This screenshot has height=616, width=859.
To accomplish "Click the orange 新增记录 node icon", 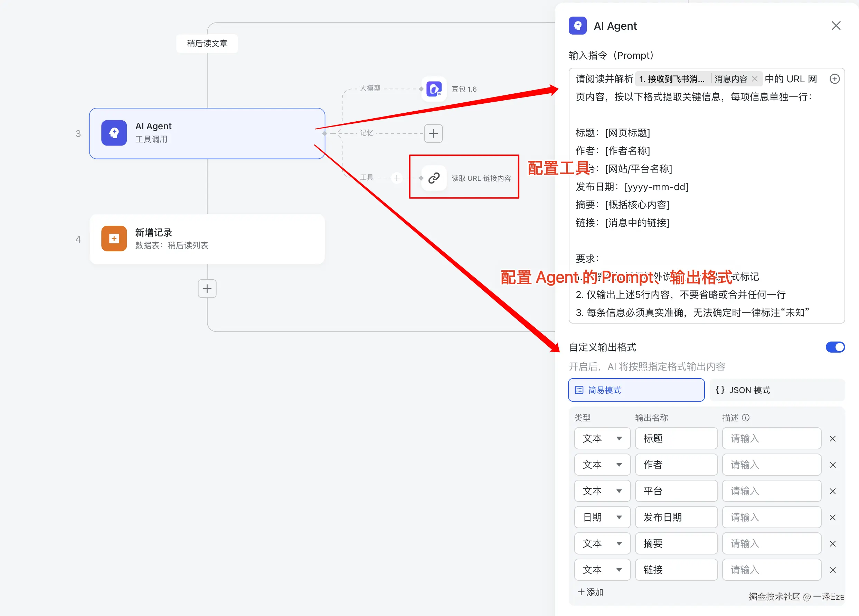I will click(114, 238).
